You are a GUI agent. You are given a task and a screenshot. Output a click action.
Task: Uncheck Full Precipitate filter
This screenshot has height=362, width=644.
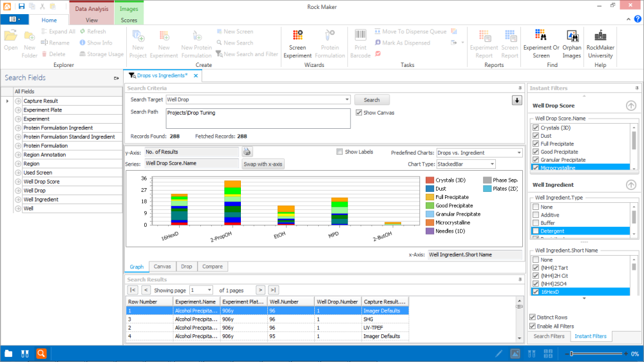tap(536, 144)
